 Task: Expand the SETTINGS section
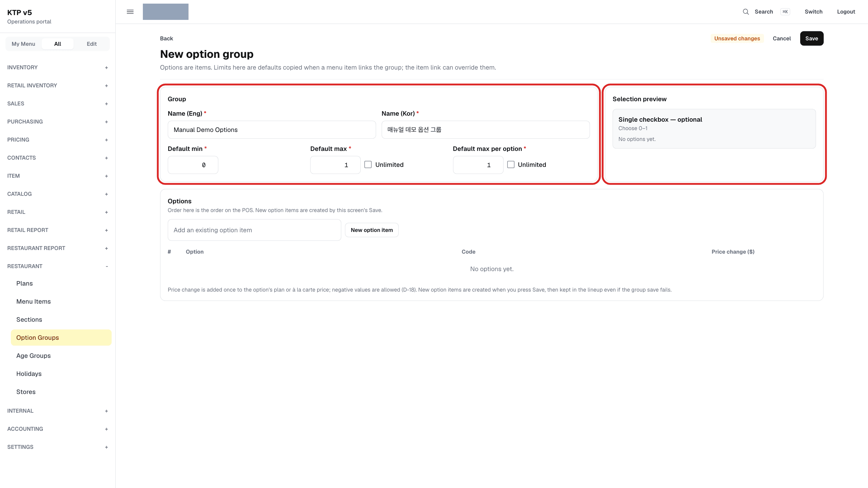coord(58,447)
